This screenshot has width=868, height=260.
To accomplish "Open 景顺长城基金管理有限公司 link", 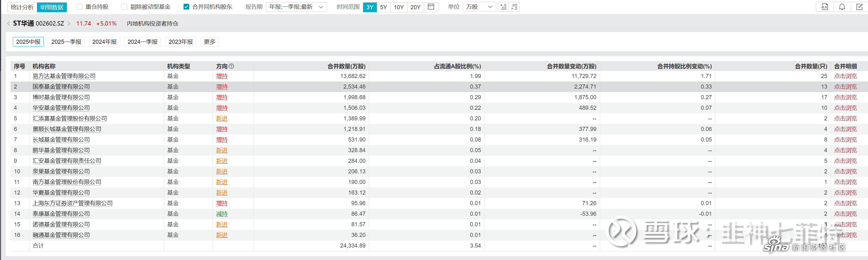I will click(67, 129).
